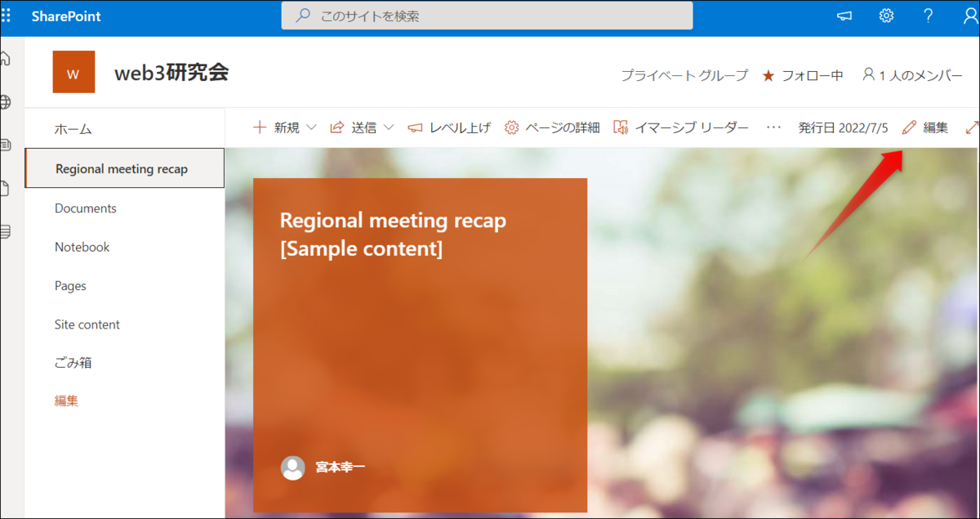Open ごみ箱 recycle bin link

[x=73, y=363]
